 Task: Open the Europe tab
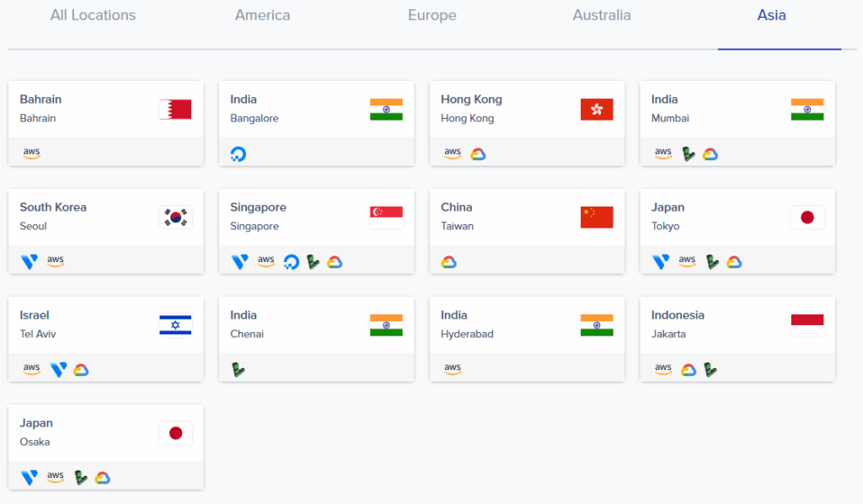[432, 15]
